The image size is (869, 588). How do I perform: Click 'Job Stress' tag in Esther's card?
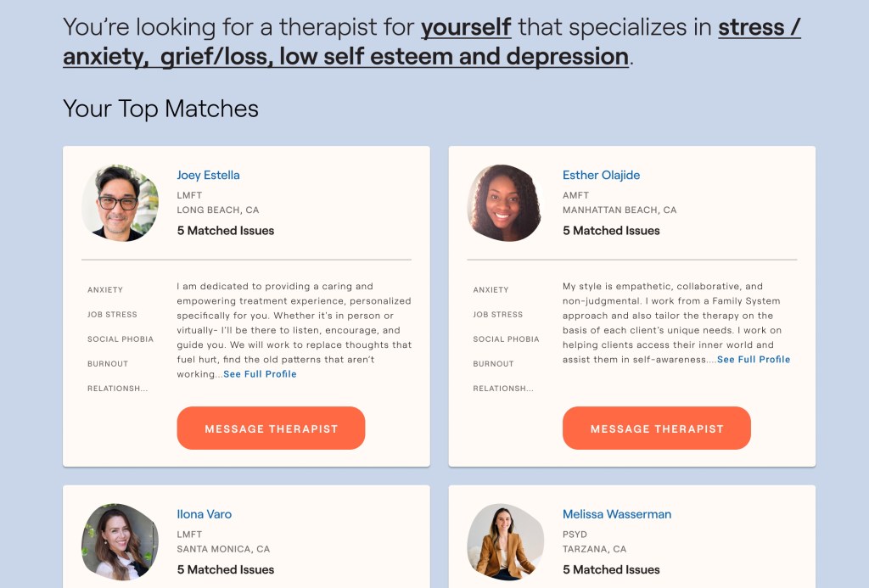(x=497, y=315)
